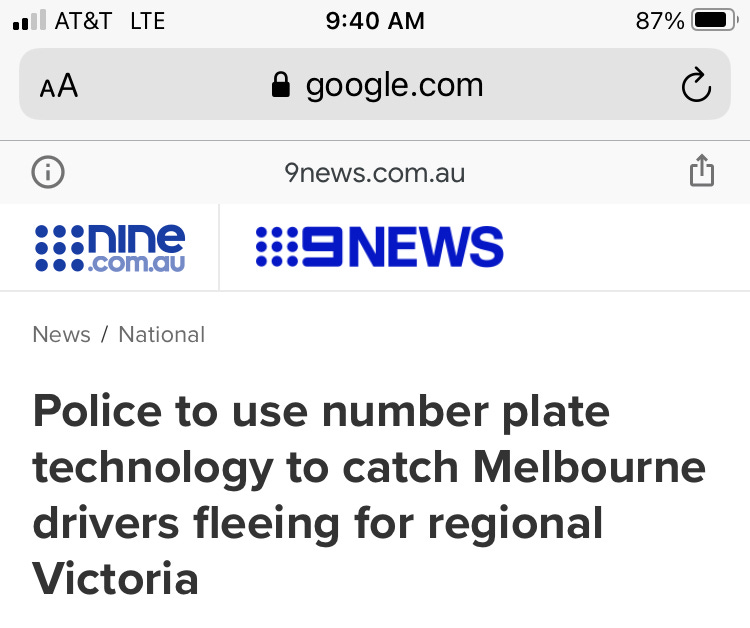The width and height of the screenshot is (750, 628).
Task: Tap the LTE network indicator
Action: point(148,21)
